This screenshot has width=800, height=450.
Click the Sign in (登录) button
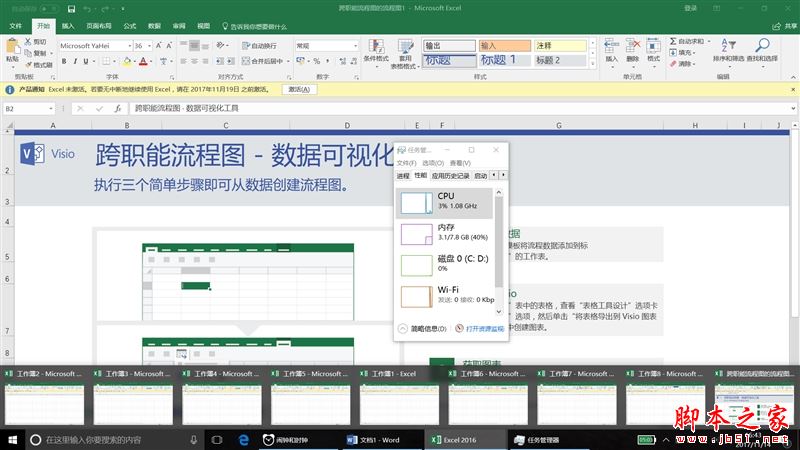tap(690, 8)
